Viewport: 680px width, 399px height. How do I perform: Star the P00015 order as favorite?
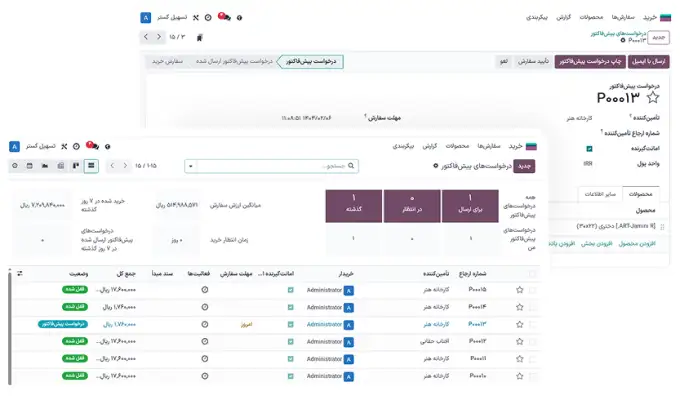click(x=520, y=290)
